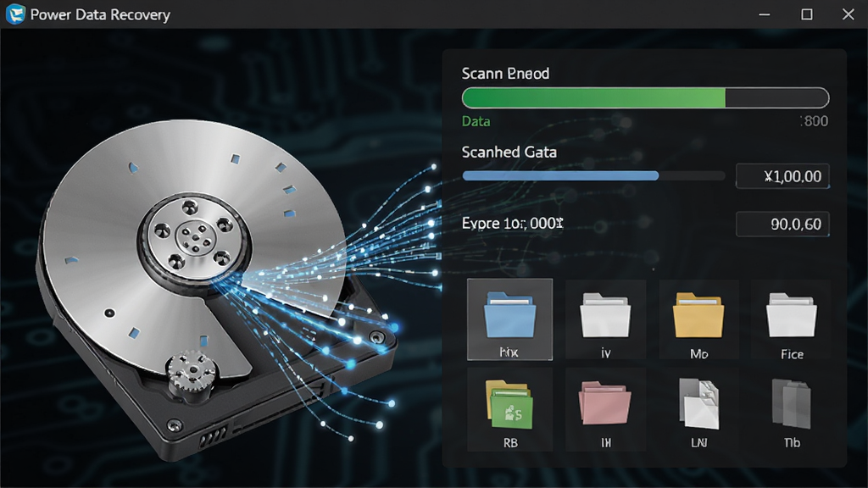Minimize the Power Data Recovery window
Viewport: 868px width, 488px height.
click(765, 14)
